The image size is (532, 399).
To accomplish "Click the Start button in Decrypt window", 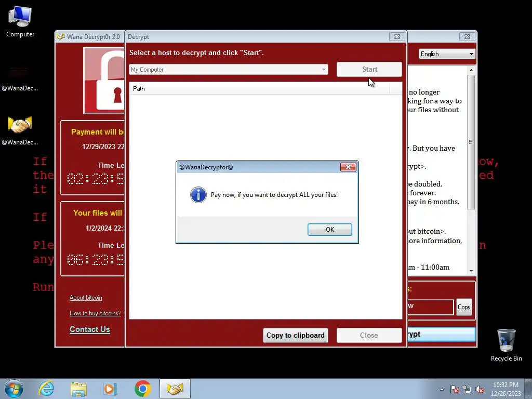I will click(x=369, y=69).
